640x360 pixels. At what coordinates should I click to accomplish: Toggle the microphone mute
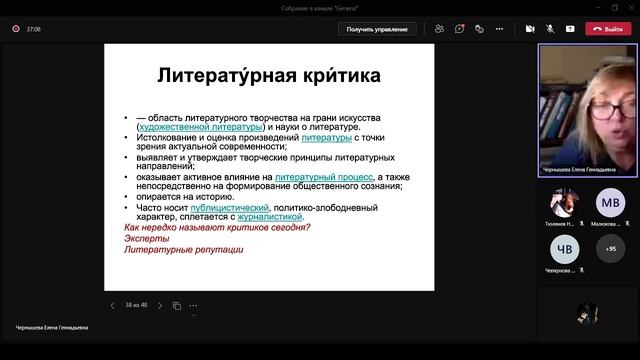point(550,29)
